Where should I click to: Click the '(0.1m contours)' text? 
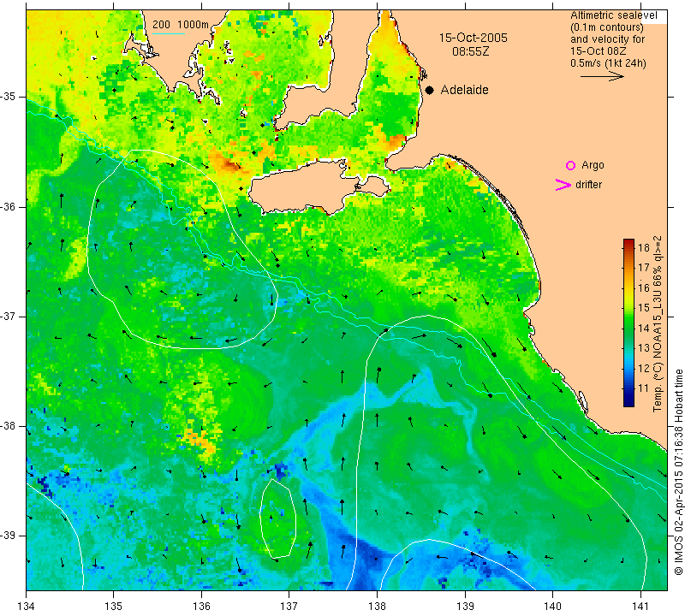click(x=607, y=27)
